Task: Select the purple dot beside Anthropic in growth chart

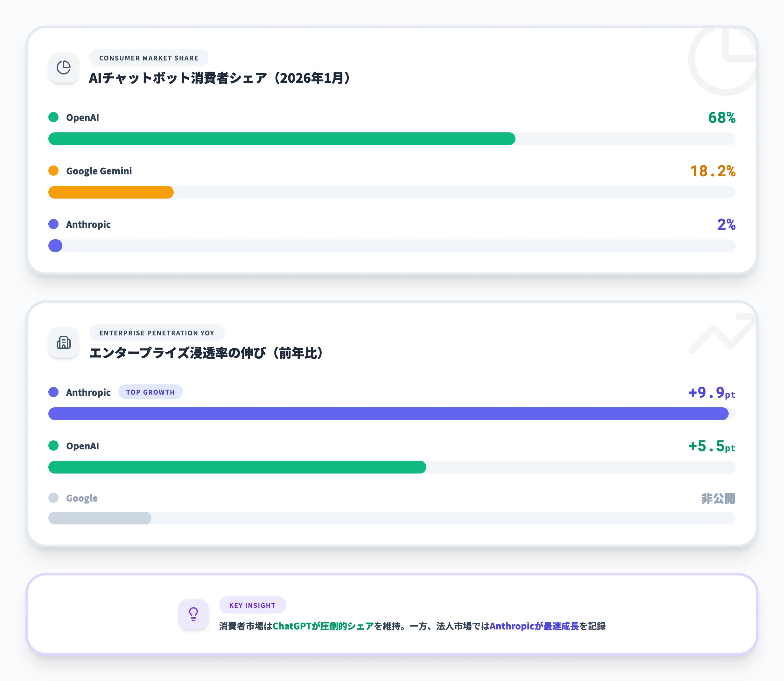Action: pyautogui.click(x=53, y=392)
